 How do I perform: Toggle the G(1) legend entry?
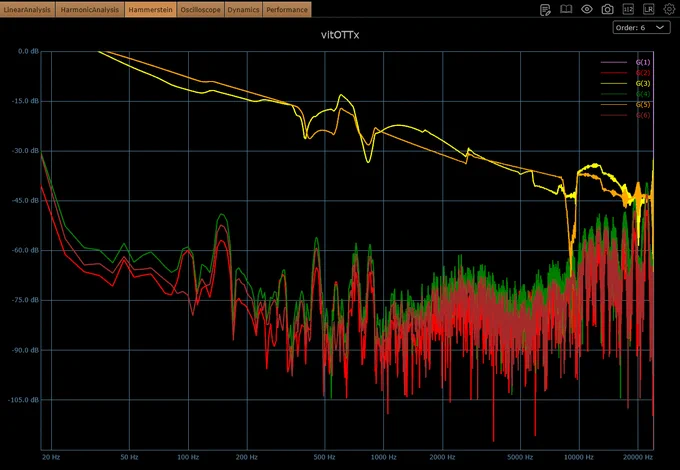coord(625,62)
